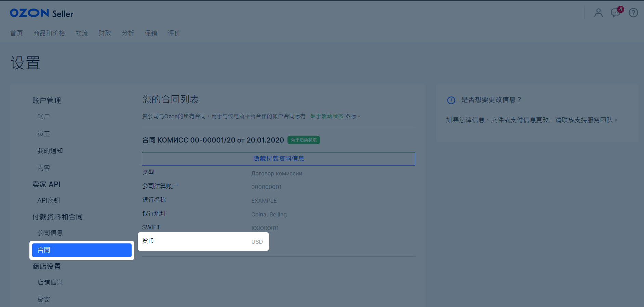Click the 付款资料和合同 section heading

[x=57, y=217]
